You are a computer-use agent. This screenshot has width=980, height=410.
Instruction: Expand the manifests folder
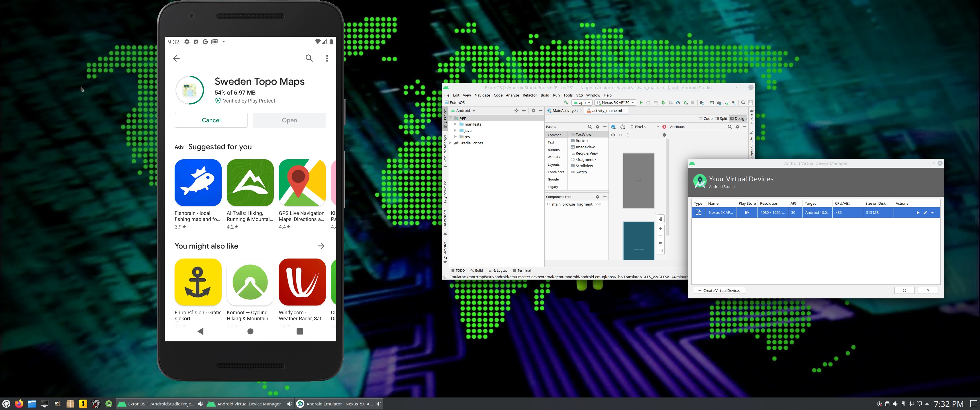(x=455, y=124)
